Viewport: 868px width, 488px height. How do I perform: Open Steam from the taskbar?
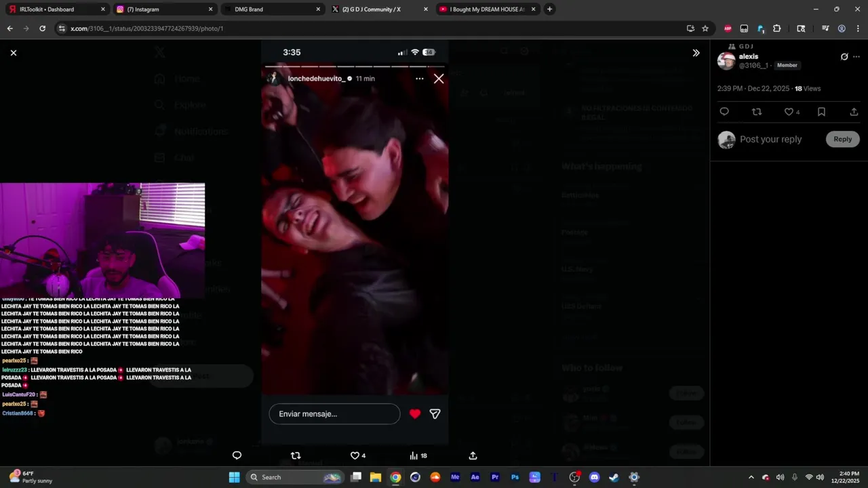pos(614,477)
